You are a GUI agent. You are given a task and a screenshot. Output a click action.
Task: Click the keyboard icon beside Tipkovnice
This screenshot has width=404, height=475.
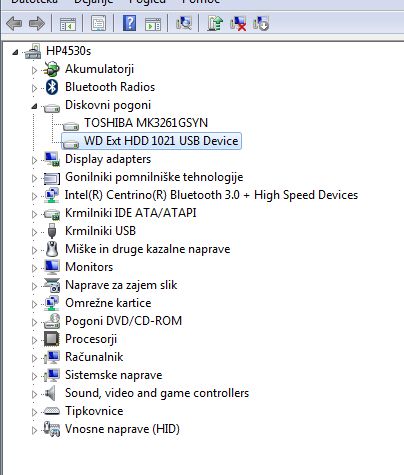pos(52,411)
